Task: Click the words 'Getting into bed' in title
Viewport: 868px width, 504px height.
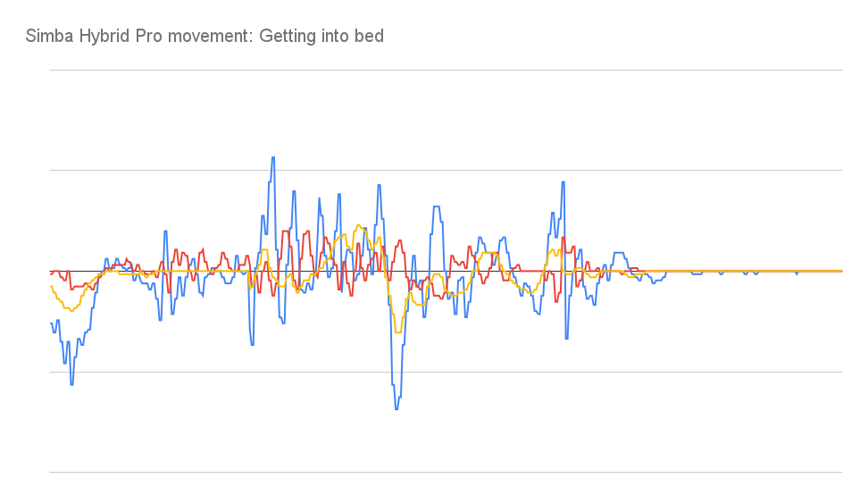Action: point(321,36)
